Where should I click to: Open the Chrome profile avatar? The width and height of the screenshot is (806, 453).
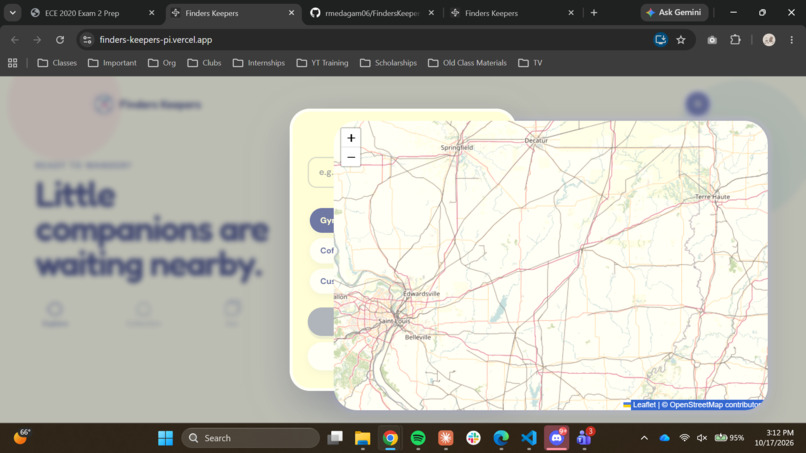(x=769, y=40)
